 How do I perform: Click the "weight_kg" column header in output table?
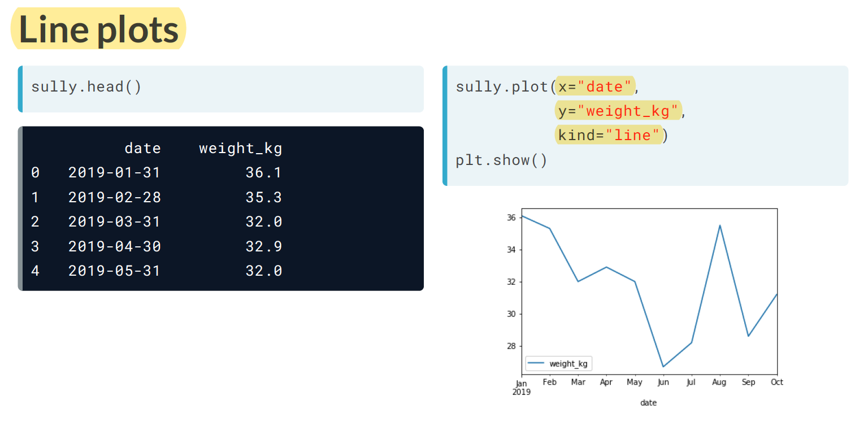pyautogui.click(x=241, y=149)
